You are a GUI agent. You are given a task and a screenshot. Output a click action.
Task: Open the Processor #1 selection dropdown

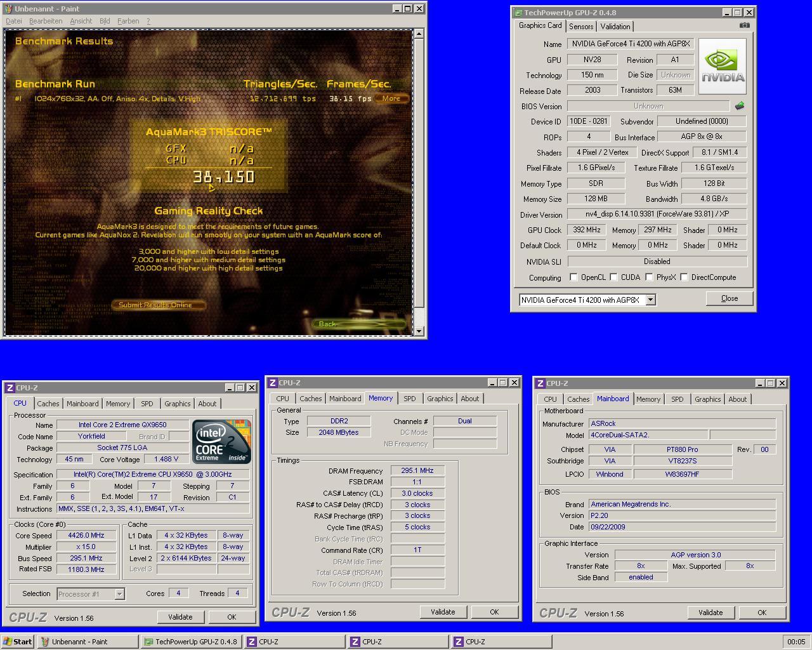[119, 594]
